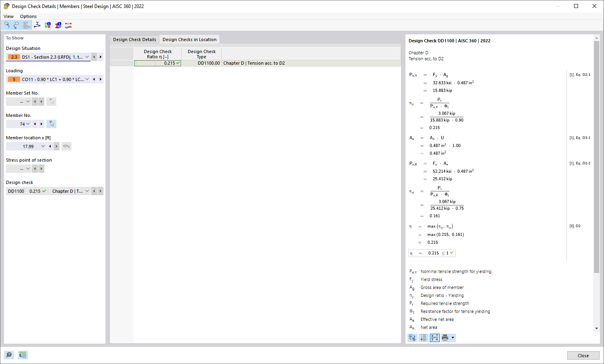
Task: Click the 'Resistance factor for tensile yielding' legend
Action: tap(455, 311)
